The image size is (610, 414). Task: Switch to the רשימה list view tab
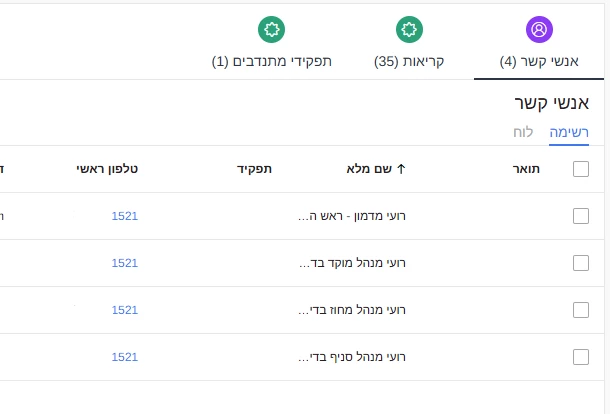coord(569,133)
